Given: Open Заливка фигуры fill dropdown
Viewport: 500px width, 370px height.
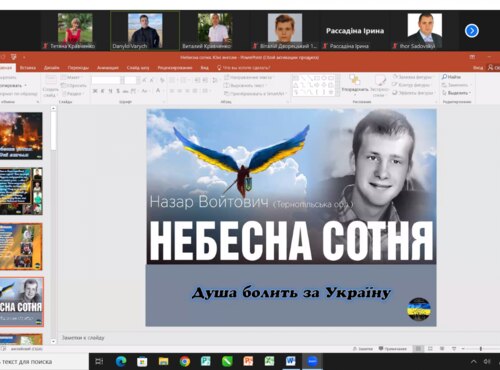Looking at the screenshot, I should click(x=412, y=77).
